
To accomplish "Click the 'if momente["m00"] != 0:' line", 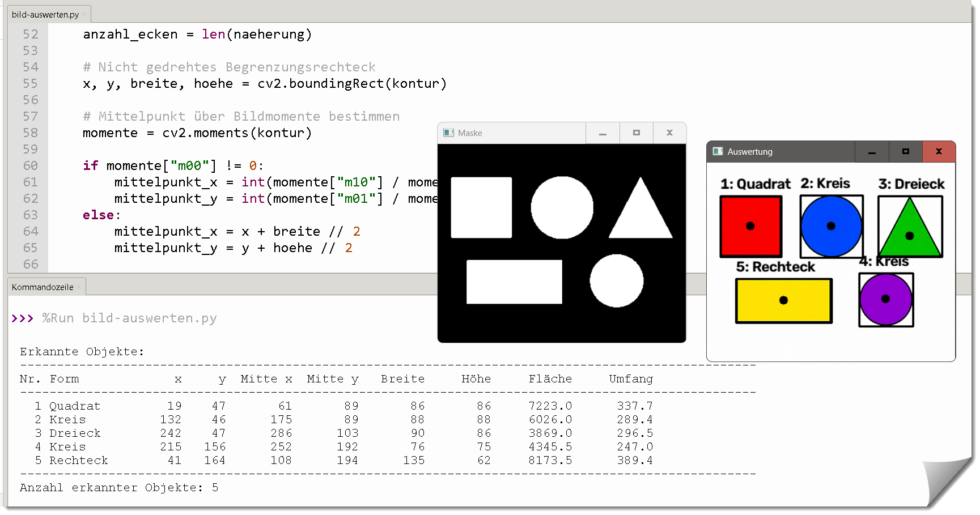I will coord(173,166).
